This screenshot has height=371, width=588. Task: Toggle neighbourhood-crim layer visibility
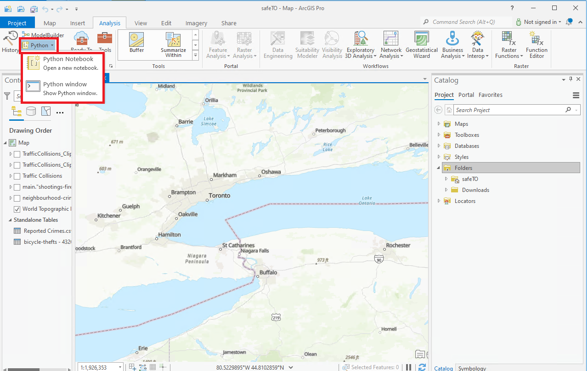[x=17, y=198]
